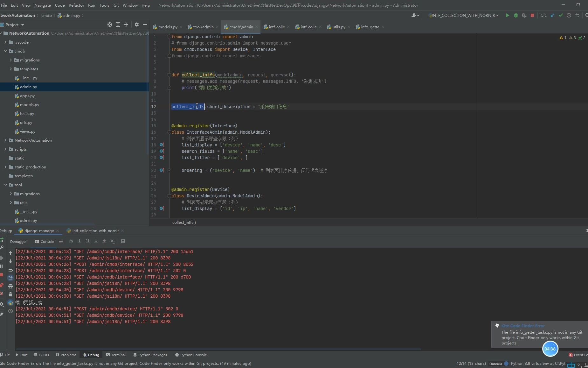Screen dimensions: 588x368
Task: Open the cmdb breadcrumb above the editor
Action: pyautogui.click(x=47, y=15)
